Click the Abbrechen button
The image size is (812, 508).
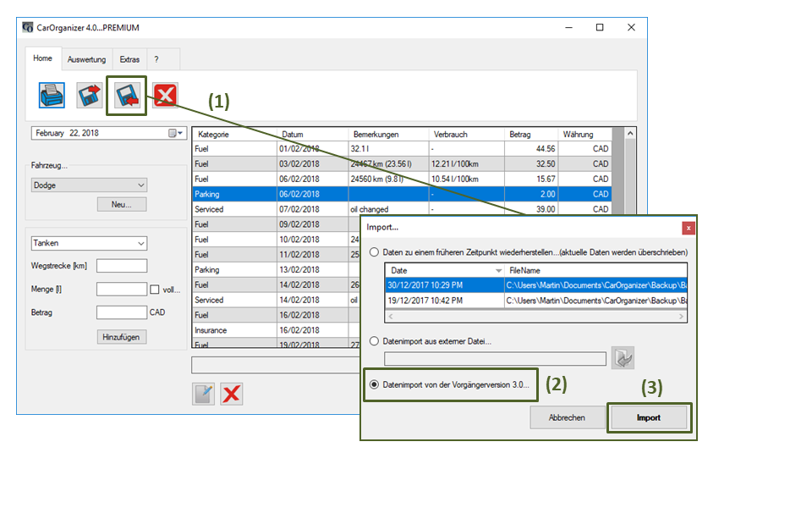click(566, 417)
